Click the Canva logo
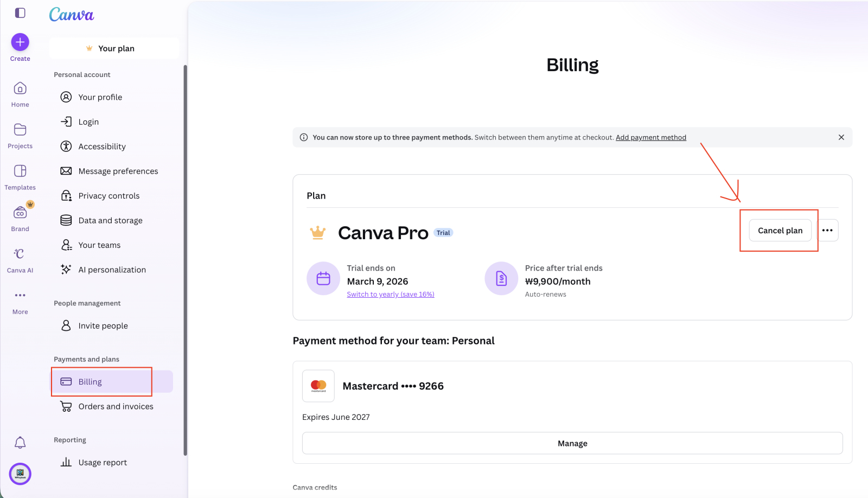868x498 pixels. (x=72, y=15)
